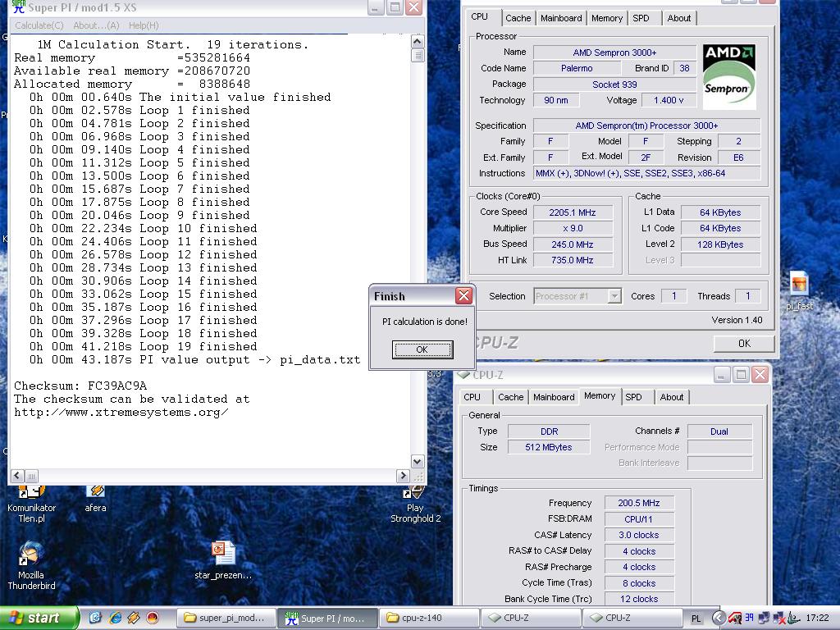Click the PL language indicator
The height and width of the screenshot is (630, 840).
(696, 619)
